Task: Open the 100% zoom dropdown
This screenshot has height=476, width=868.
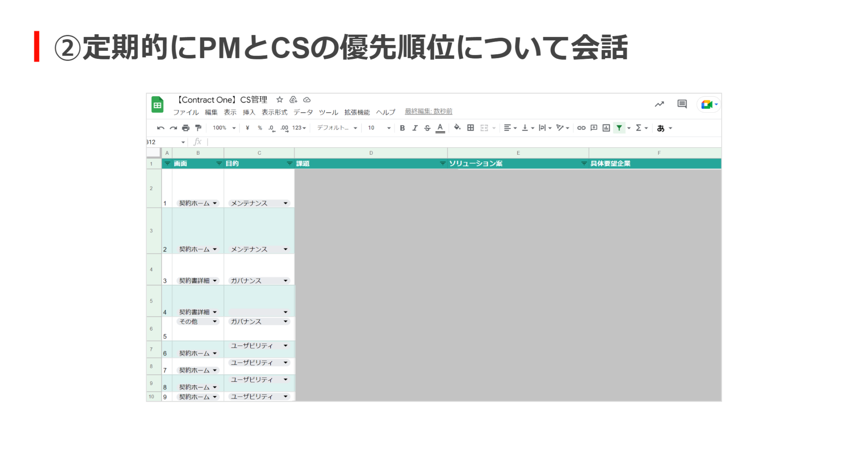Action: point(224,128)
